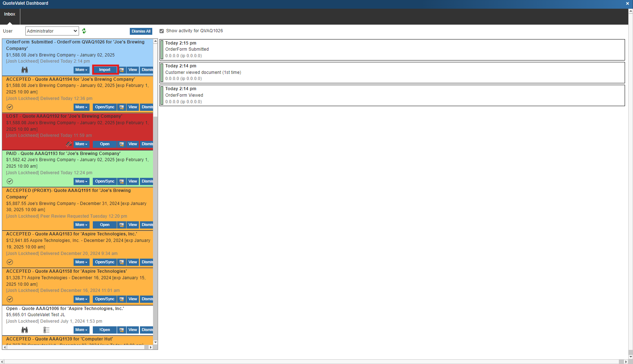
Task: Click inbox list vertical scrollbar down arrow
Action: (156, 342)
